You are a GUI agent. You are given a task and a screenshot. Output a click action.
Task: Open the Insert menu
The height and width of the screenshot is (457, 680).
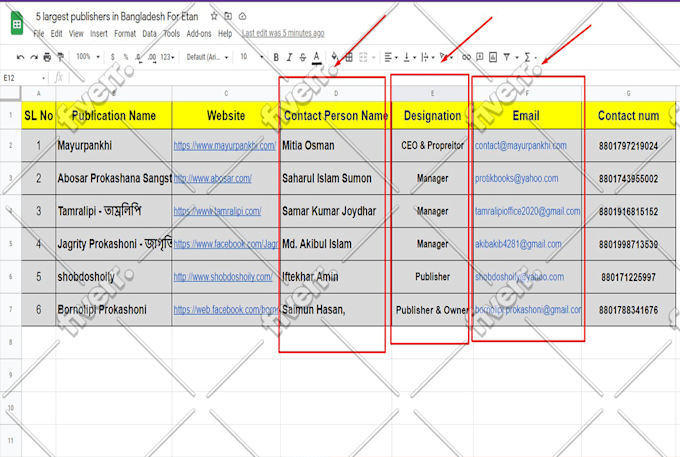click(98, 33)
